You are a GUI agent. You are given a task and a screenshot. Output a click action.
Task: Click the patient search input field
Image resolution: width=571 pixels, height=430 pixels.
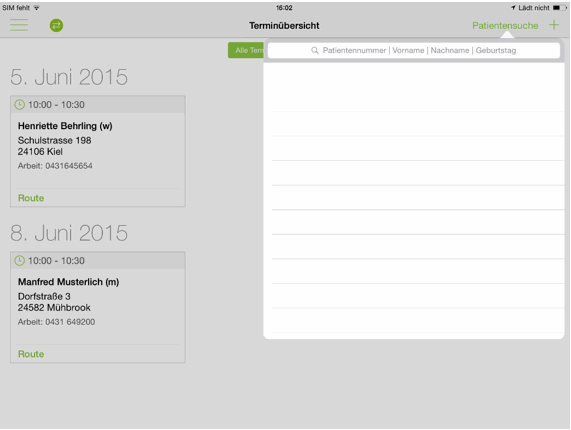click(413, 50)
